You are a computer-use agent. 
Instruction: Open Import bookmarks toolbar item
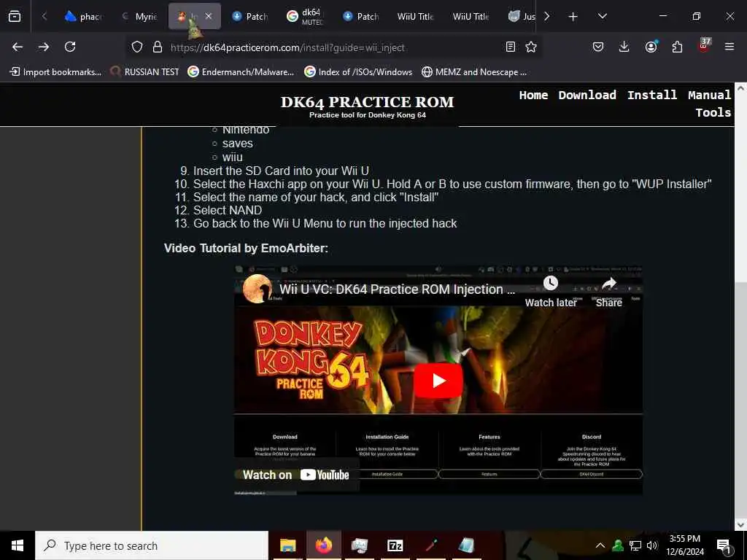coord(55,72)
